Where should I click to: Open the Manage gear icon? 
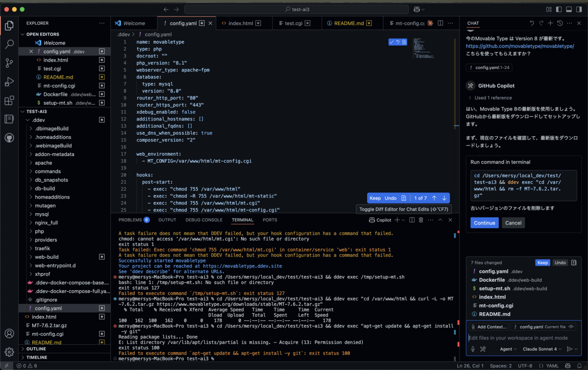click(x=9, y=352)
